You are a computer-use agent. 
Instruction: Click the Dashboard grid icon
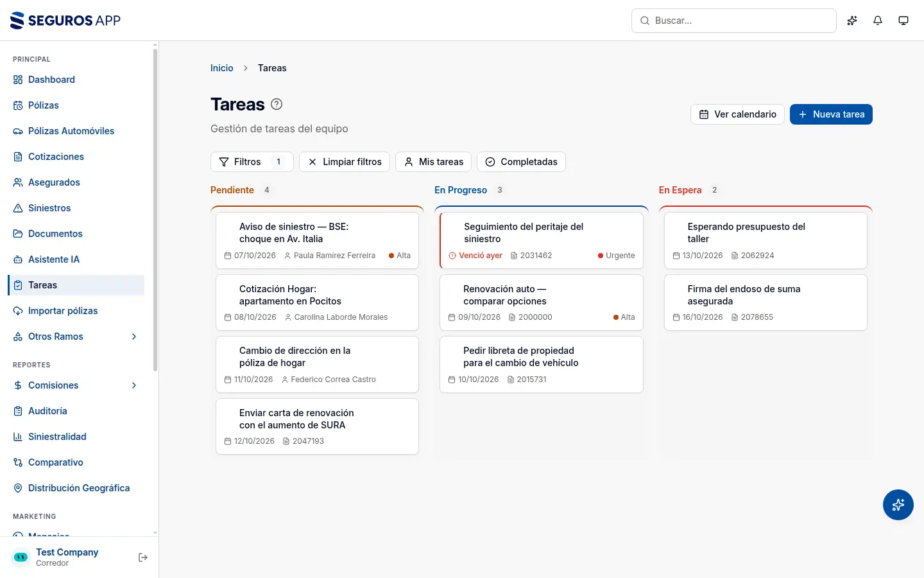coord(18,80)
